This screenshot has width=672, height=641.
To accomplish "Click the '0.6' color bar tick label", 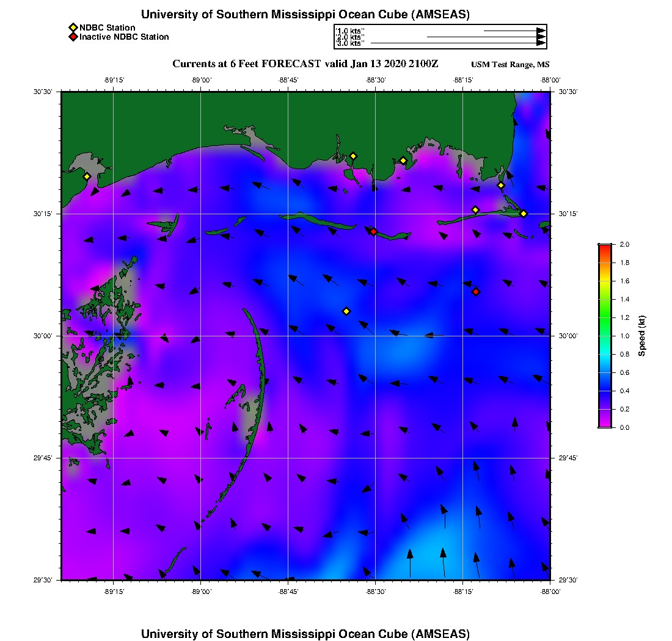I will point(624,372).
